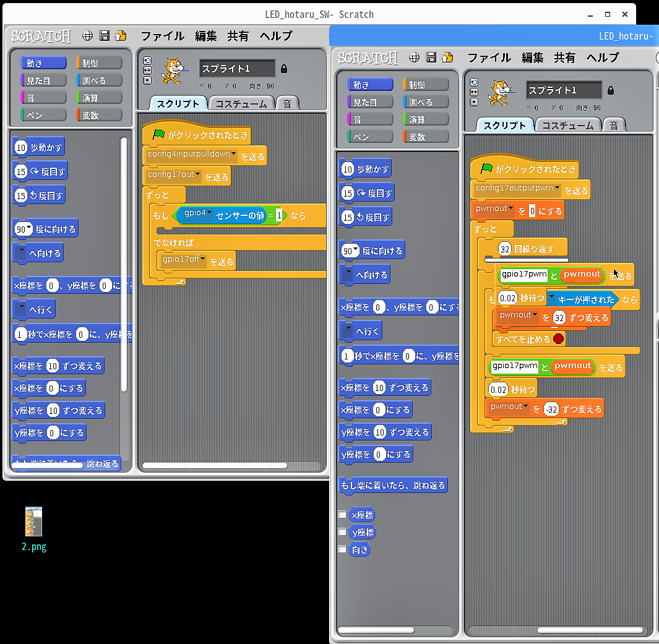Select the 演算 category in right window
Viewport: 659px width, 644px height.
tap(426, 119)
